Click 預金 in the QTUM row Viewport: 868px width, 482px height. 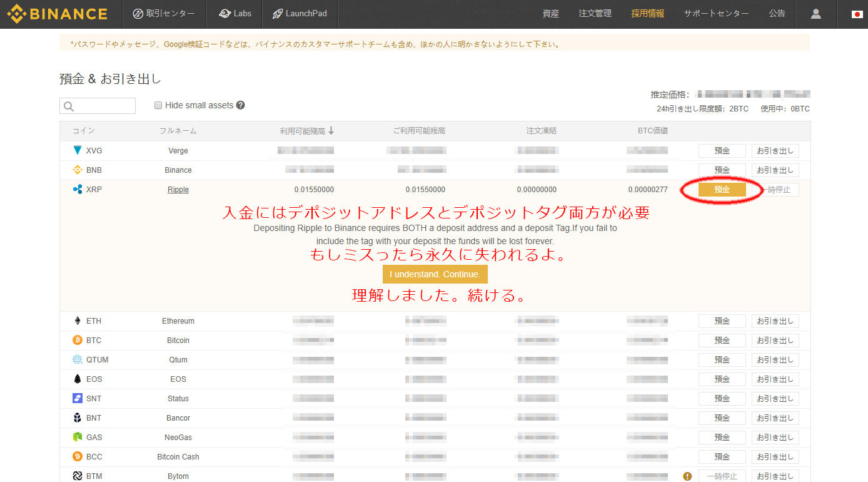(x=722, y=359)
